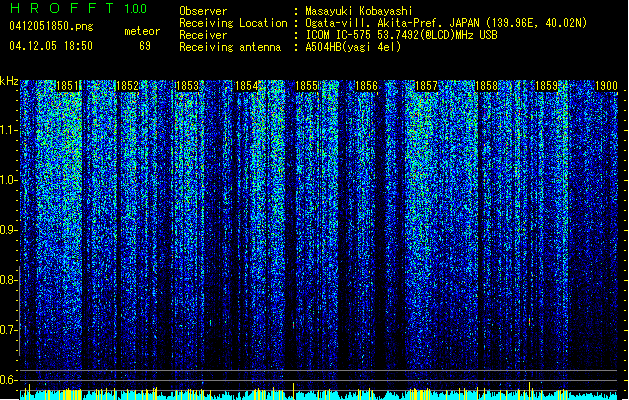Click the 1900 time marker label
The image size is (629, 400).
(x=606, y=86)
